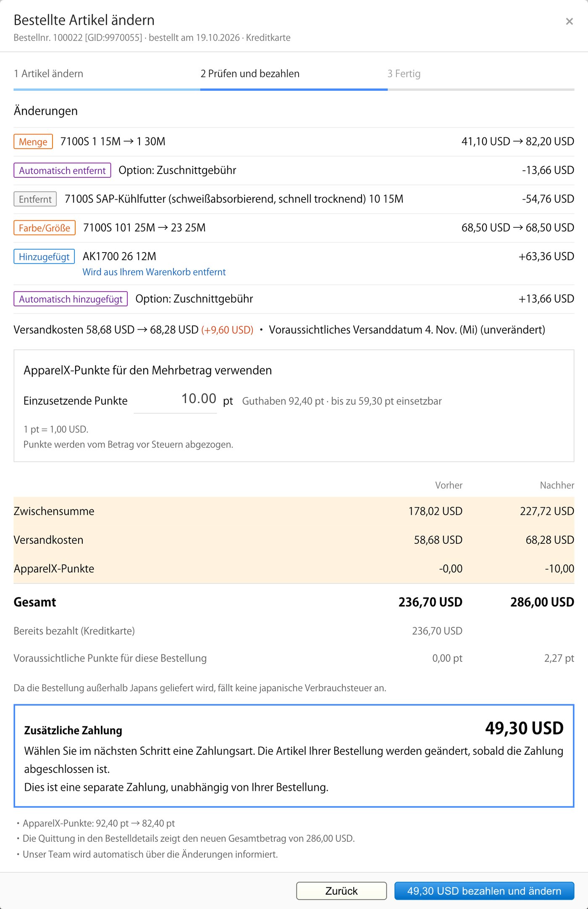Click the Bestellnr. 100022 order info line
This screenshot has width=588, height=909.
point(152,38)
